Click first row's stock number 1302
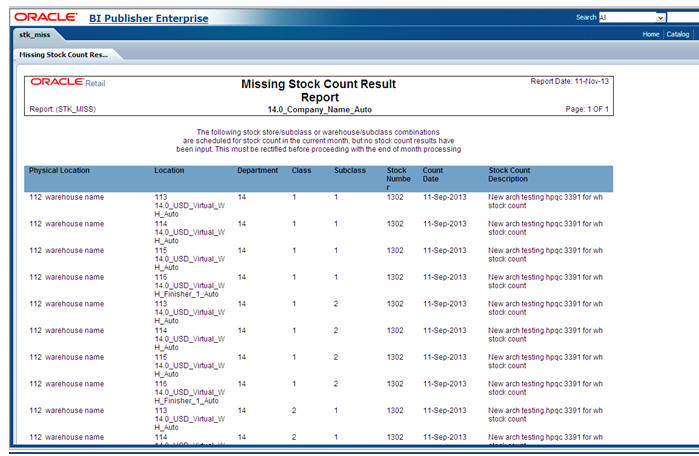Viewport: 699px width, 456px height. 395,197
